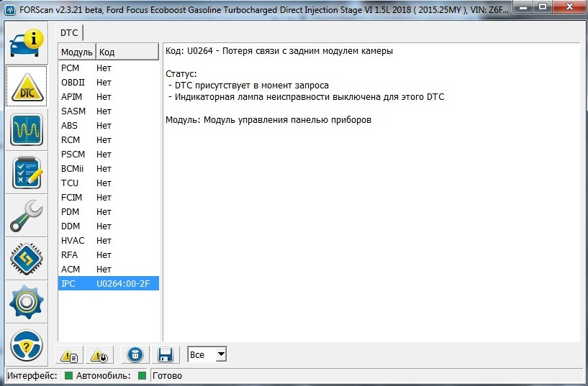The height and width of the screenshot is (386, 588).
Task: Sort by the Модуль column header
Action: [x=77, y=52]
